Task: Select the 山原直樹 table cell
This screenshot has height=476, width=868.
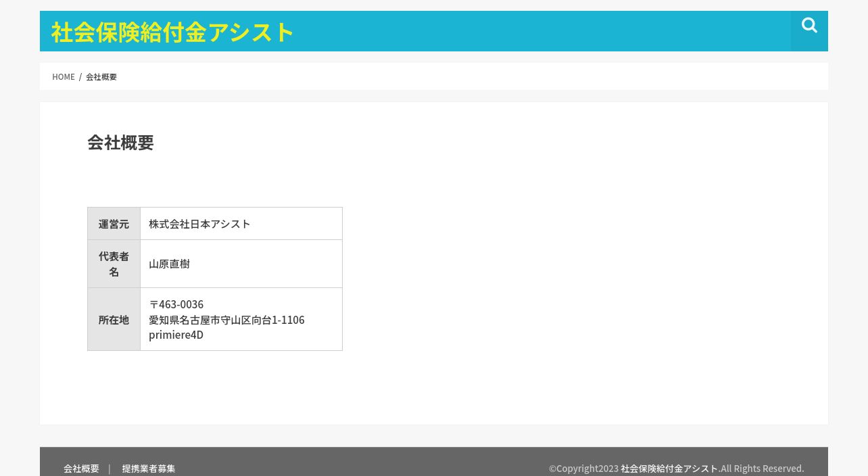Action: pyautogui.click(x=241, y=264)
